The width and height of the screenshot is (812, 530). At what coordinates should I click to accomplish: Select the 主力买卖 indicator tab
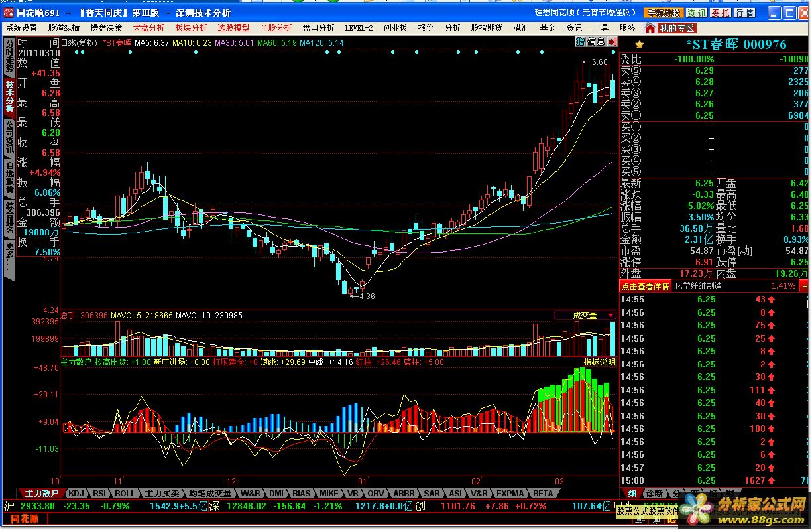pyautogui.click(x=162, y=494)
